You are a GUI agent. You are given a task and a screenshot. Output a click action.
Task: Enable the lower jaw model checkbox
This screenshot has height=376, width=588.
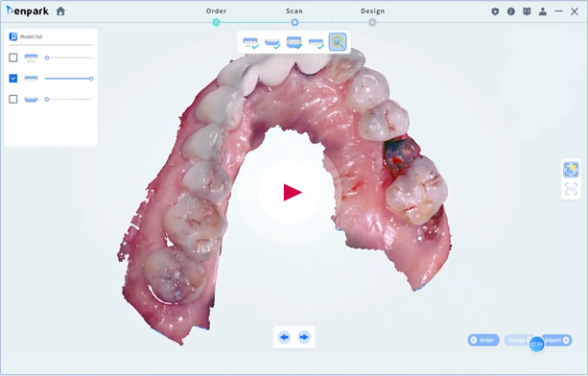[13, 99]
